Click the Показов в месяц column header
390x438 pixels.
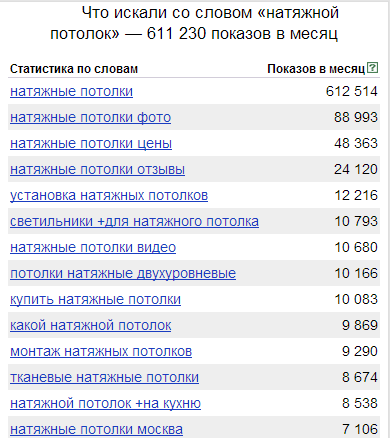pos(316,69)
